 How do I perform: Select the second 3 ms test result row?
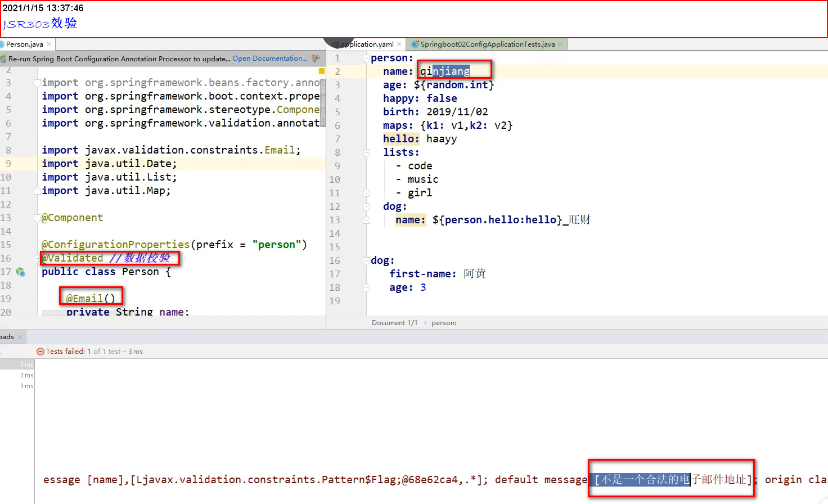(x=17, y=375)
